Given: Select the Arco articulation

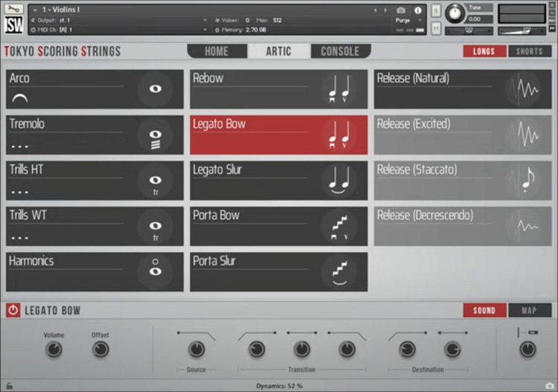Looking at the screenshot, I should pos(94,89).
